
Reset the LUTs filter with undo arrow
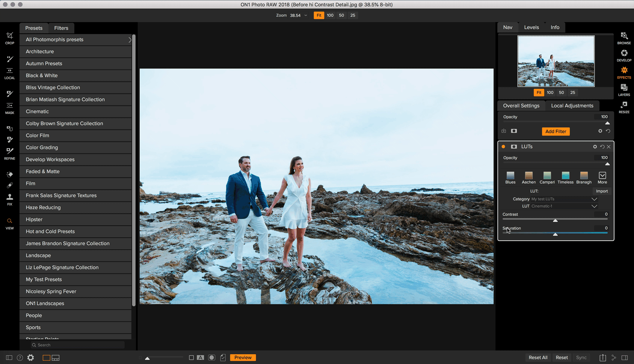[602, 147]
